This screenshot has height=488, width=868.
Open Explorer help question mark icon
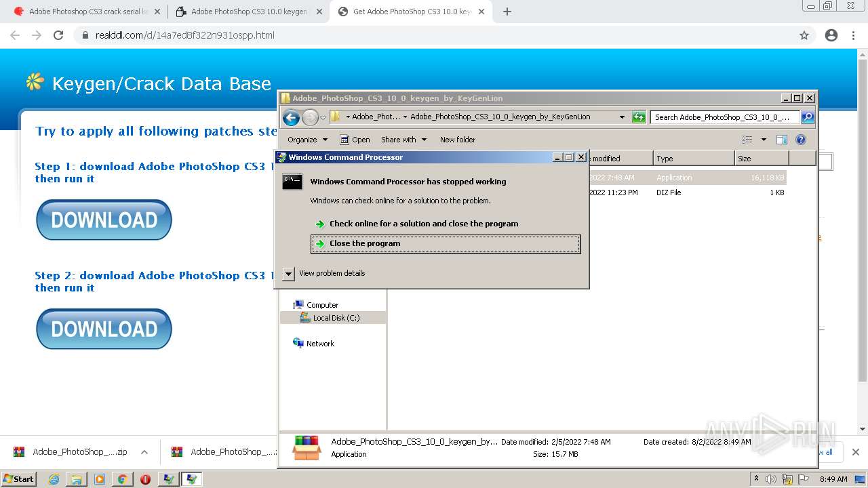click(x=800, y=140)
